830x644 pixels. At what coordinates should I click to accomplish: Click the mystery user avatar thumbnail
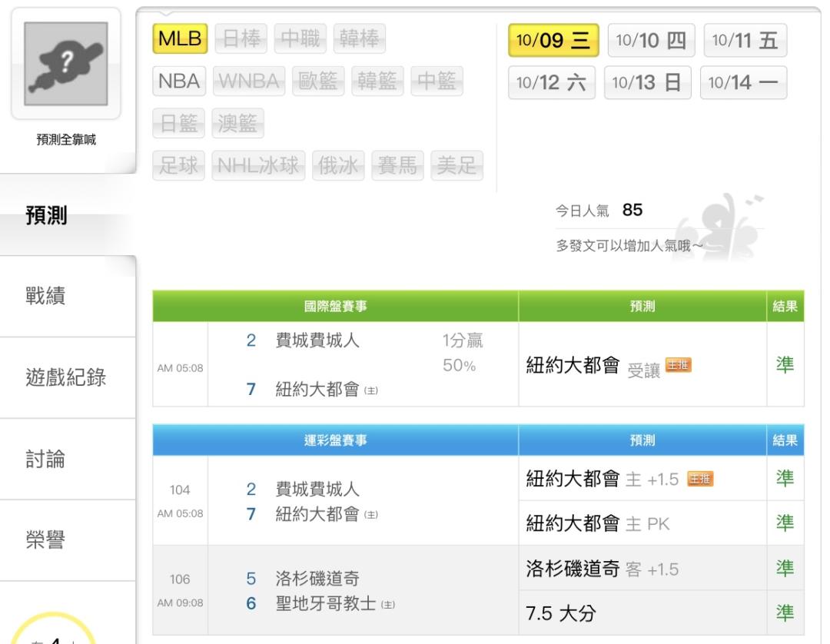tap(65, 63)
